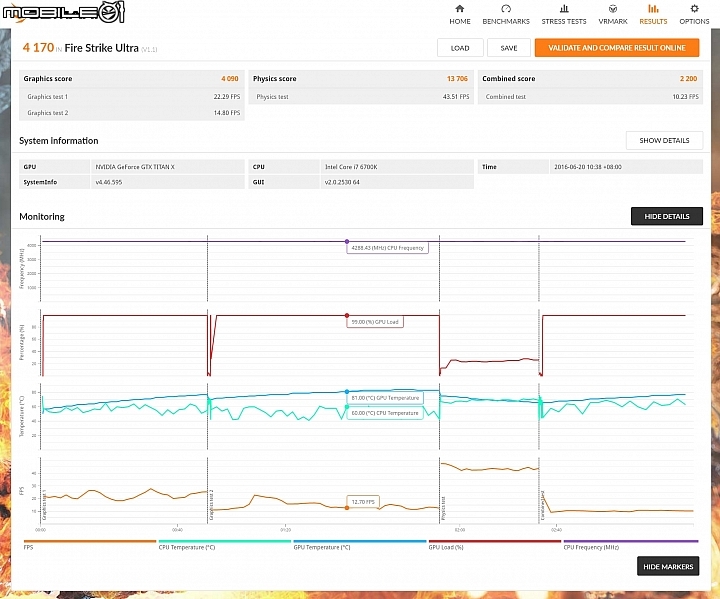Open VRMARK tab label
Image resolution: width=720 pixels, height=599 pixels.
(613, 21)
